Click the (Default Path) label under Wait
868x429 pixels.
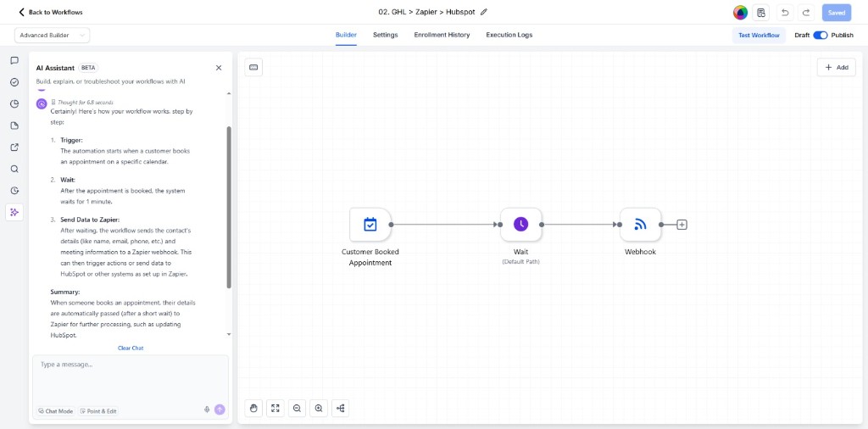tap(520, 261)
